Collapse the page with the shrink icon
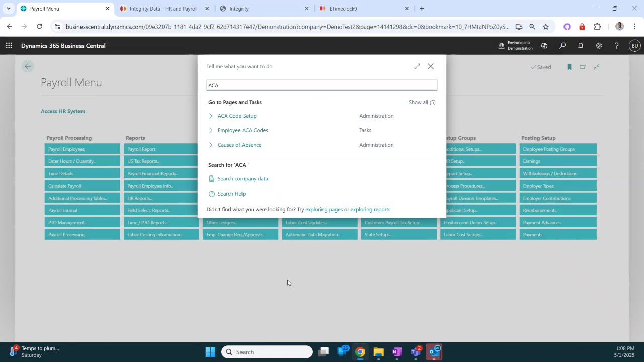The height and width of the screenshot is (362, 644). pyautogui.click(x=596, y=67)
